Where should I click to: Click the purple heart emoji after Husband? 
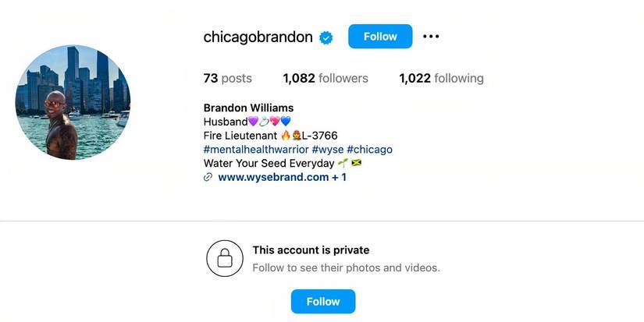click(253, 122)
